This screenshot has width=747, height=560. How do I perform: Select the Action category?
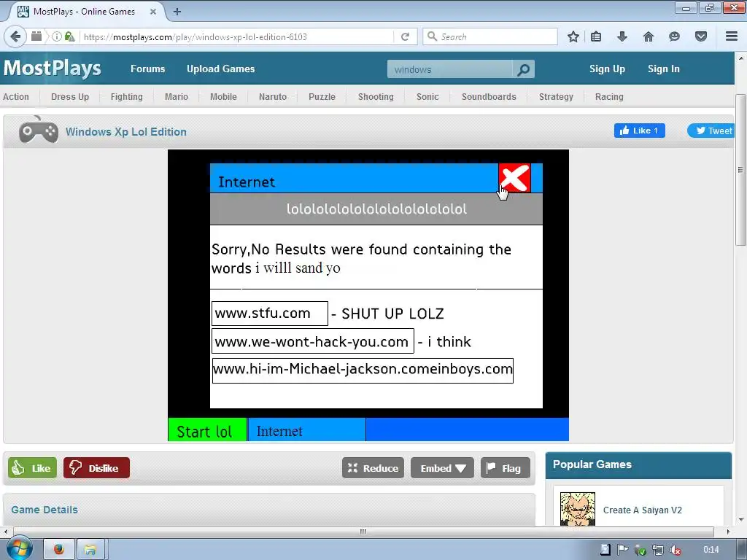[x=16, y=97]
